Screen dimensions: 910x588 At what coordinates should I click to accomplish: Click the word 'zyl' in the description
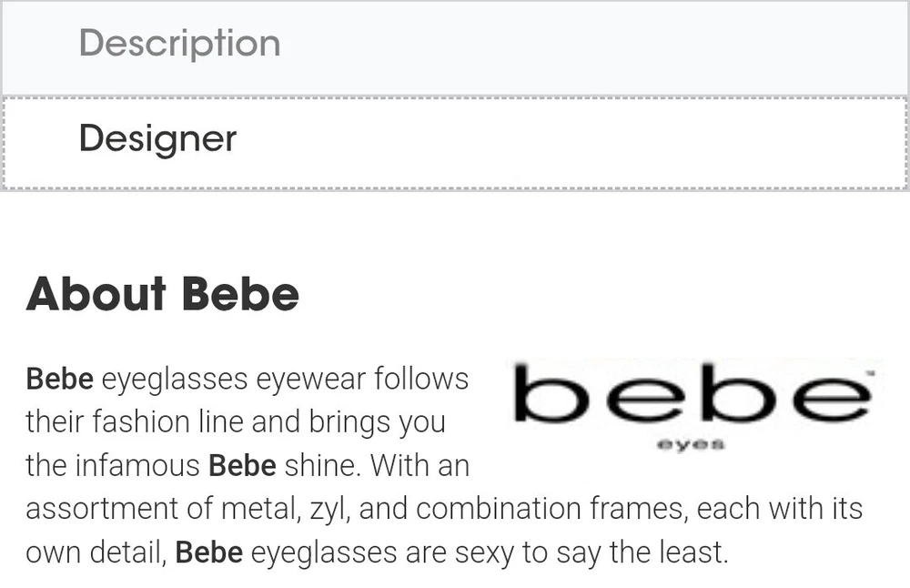point(326,509)
